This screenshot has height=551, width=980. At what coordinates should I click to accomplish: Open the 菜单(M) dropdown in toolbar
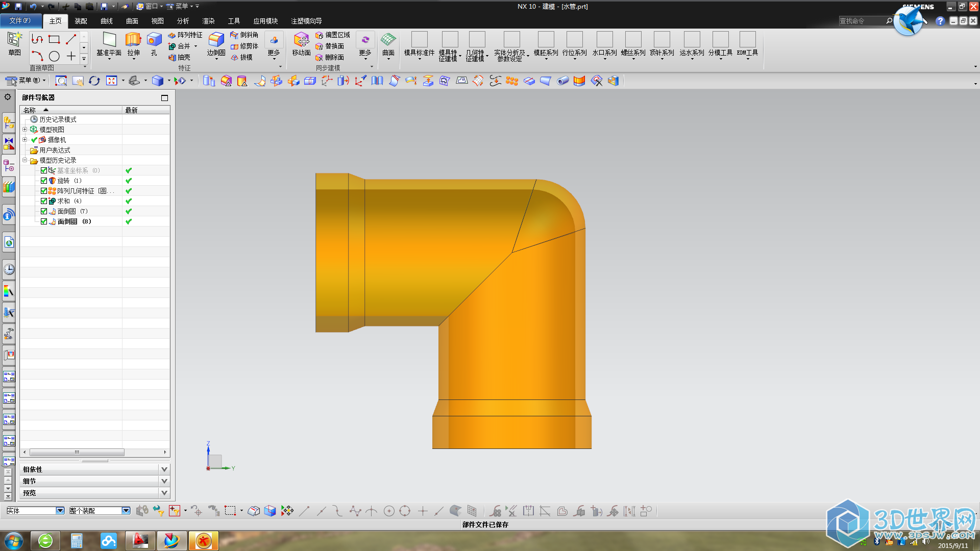pos(26,81)
